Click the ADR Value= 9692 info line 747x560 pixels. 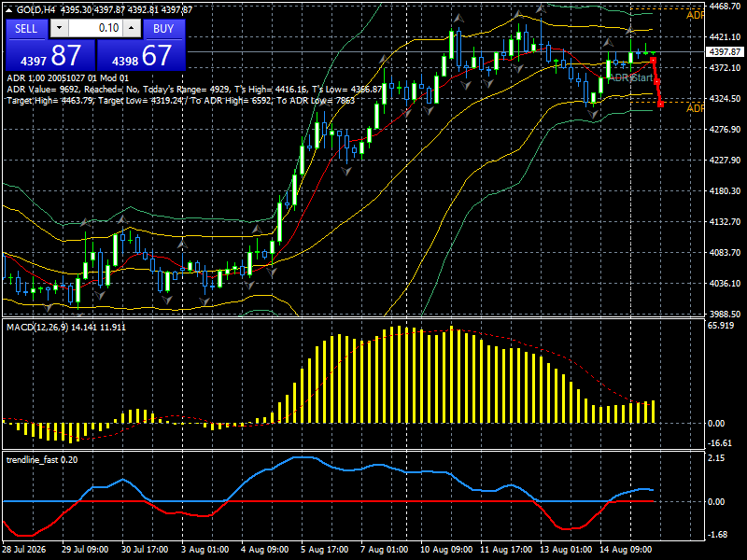pos(195,89)
